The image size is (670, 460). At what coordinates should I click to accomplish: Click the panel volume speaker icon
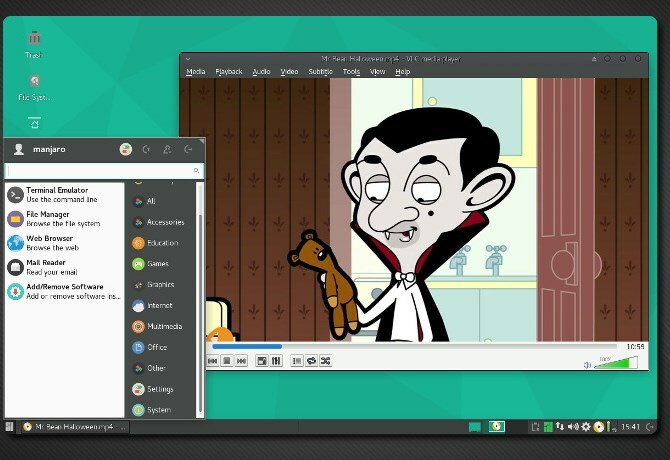click(573, 427)
